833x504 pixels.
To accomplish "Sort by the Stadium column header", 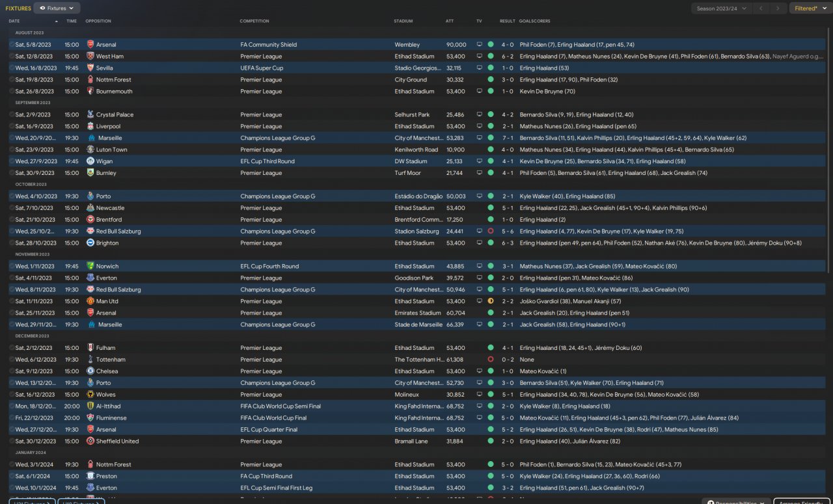I will coord(403,21).
